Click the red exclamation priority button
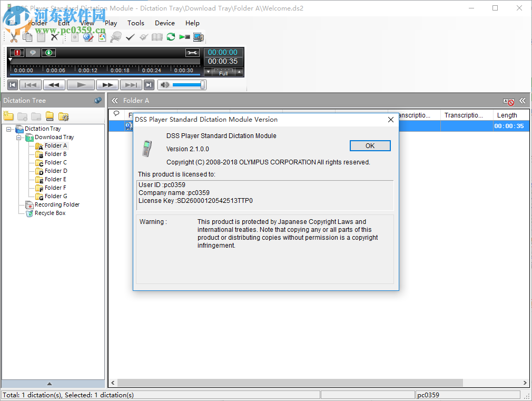 (17, 53)
